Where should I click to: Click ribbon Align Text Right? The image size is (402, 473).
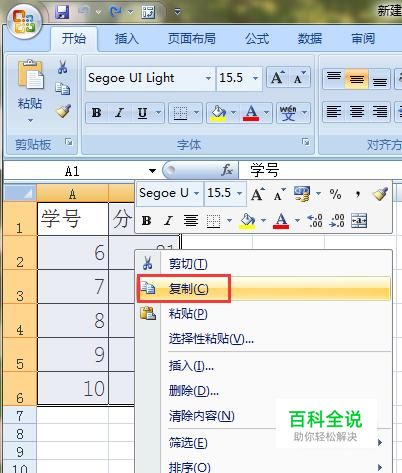tap(379, 112)
